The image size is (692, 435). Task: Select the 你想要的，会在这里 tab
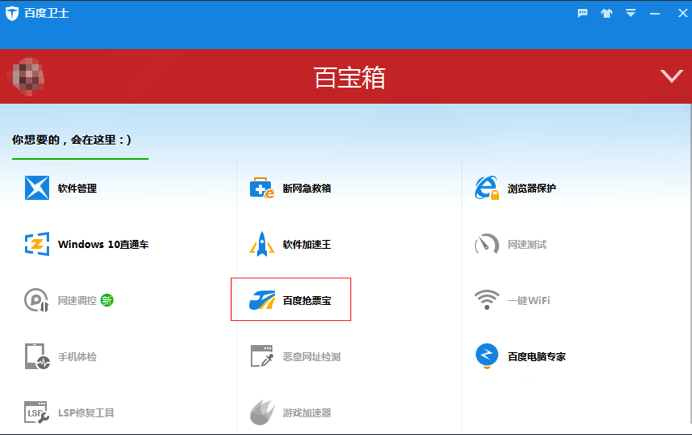[x=71, y=140]
